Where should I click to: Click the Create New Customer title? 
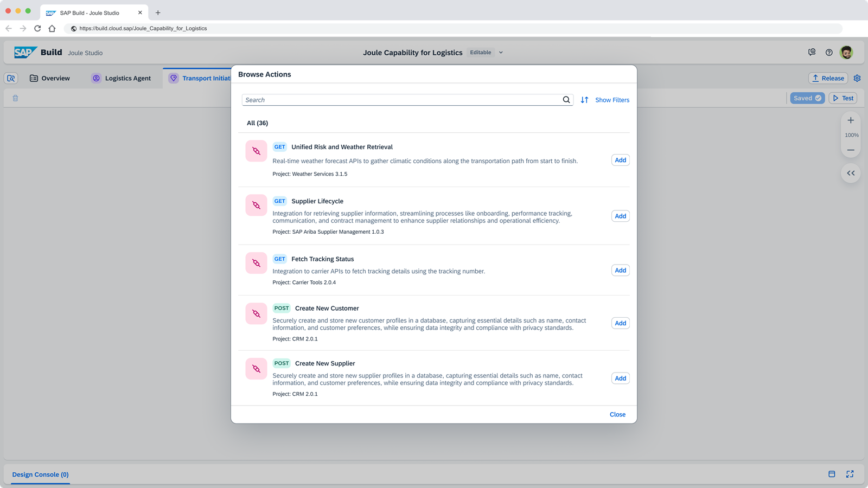coord(327,309)
